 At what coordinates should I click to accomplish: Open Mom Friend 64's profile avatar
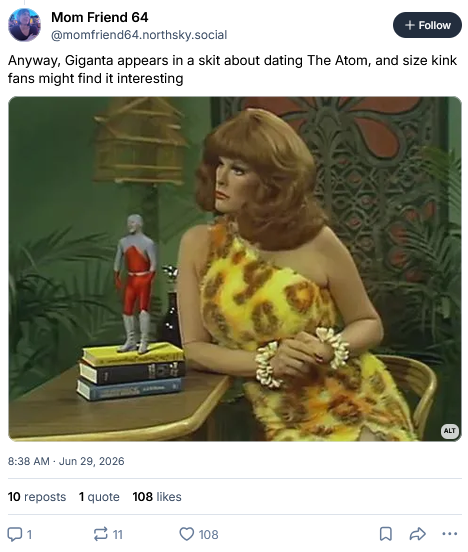tap(24, 25)
